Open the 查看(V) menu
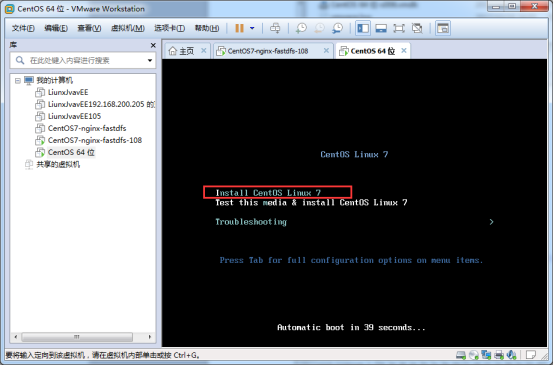The image size is (553, 366). click(x=89, y=28)
